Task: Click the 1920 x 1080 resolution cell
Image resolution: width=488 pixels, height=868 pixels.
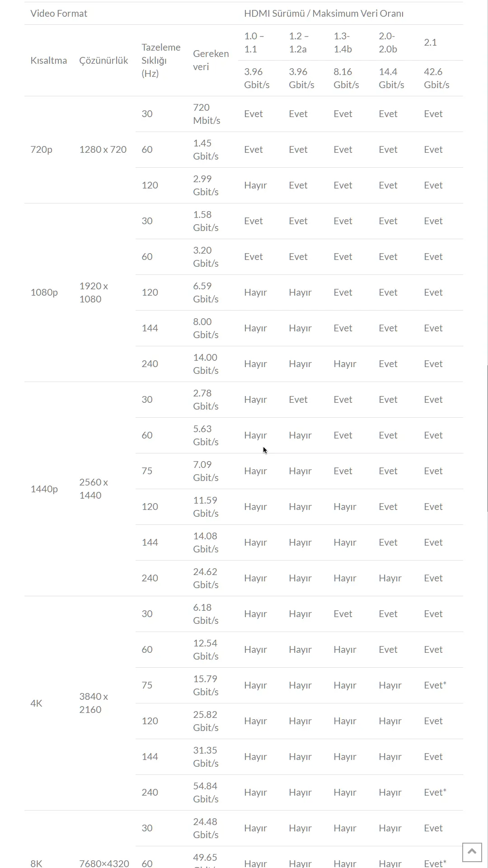Action: click(94, 292)
